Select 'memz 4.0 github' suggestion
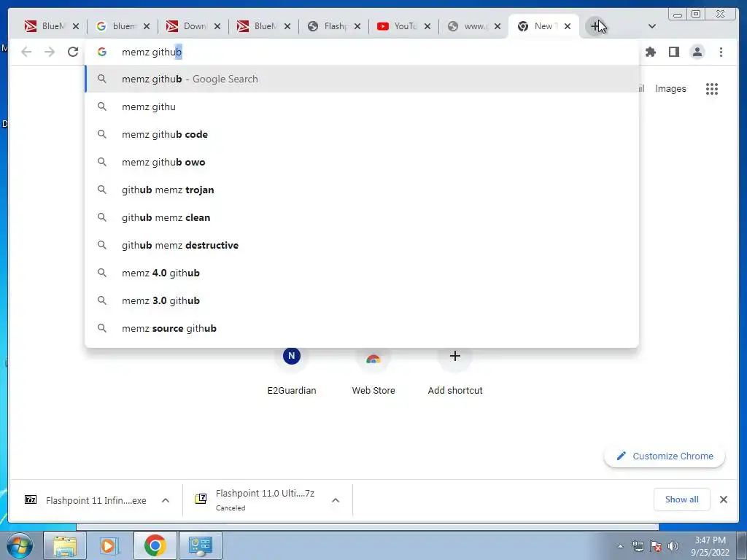Screen dimensions: 747x560 click(362, 273)
